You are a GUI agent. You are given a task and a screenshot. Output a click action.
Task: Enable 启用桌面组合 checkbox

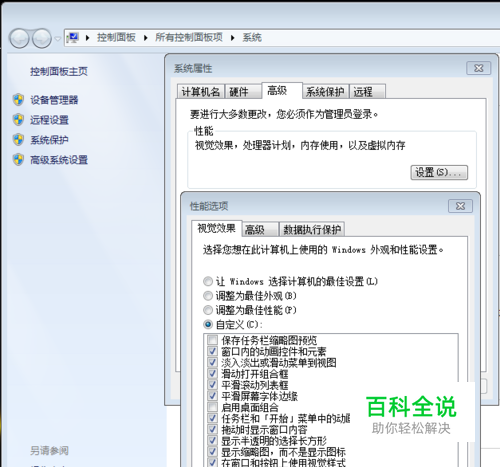coord(212,407)
